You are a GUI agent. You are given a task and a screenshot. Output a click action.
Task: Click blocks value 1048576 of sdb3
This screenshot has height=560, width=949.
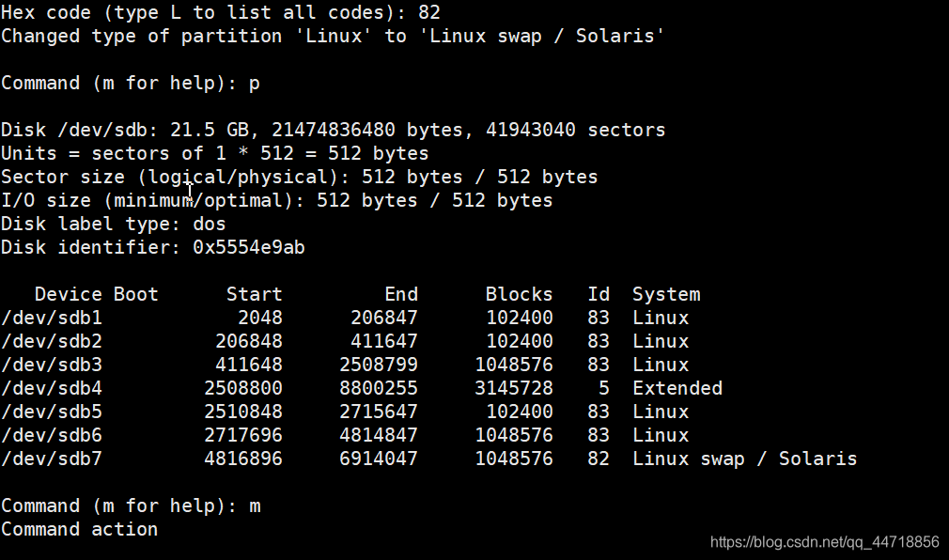click(513, 366)
